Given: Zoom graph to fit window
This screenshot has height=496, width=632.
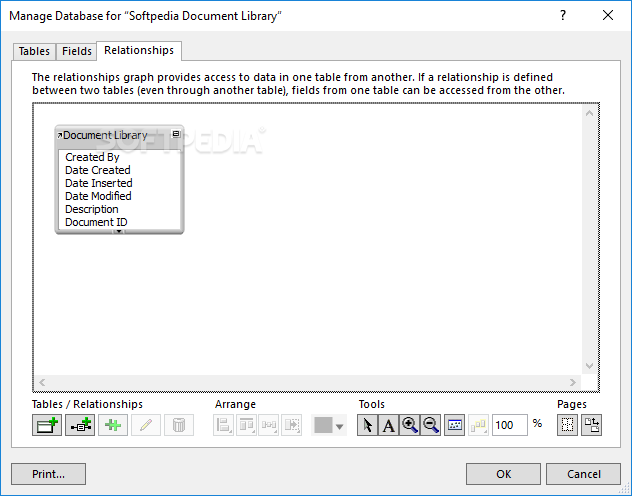Looking at the screenshot, I should pos(455,425).
